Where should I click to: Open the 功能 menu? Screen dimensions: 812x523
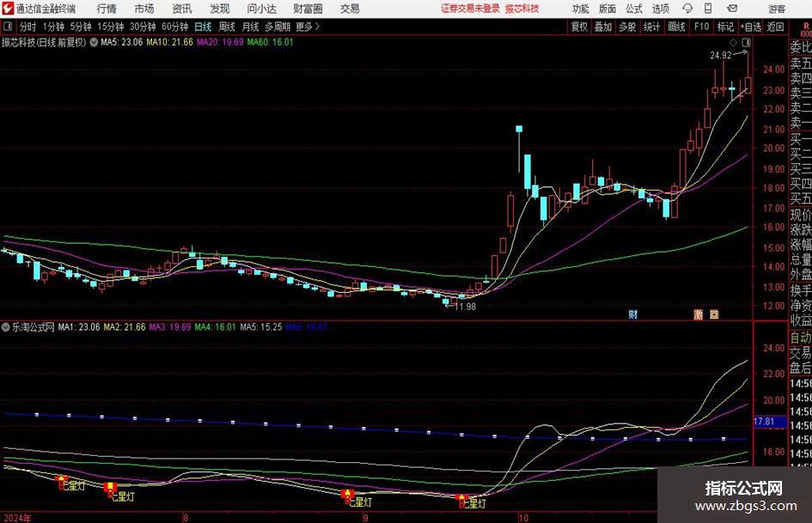pos(581,9)
